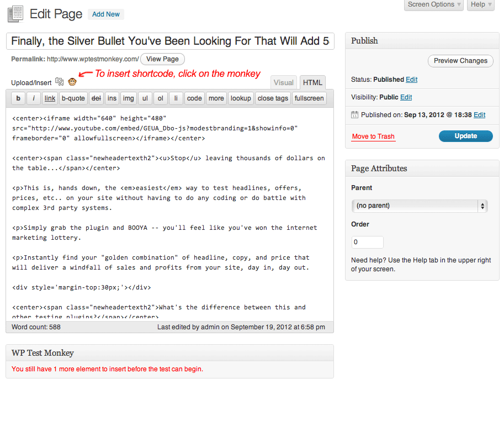Click the Edit Page document icon
The width and height of the screenshot is (504, 426).
(x=16, y=14)
